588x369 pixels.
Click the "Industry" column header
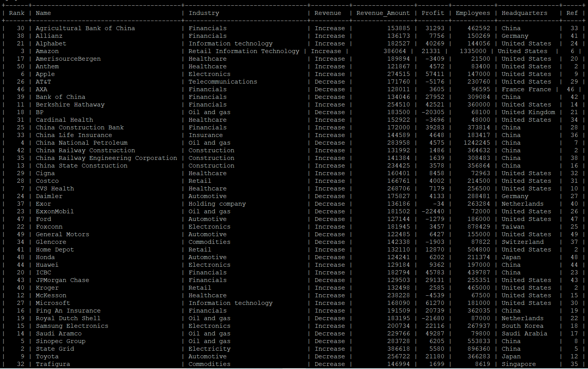(x=204, y=13)
